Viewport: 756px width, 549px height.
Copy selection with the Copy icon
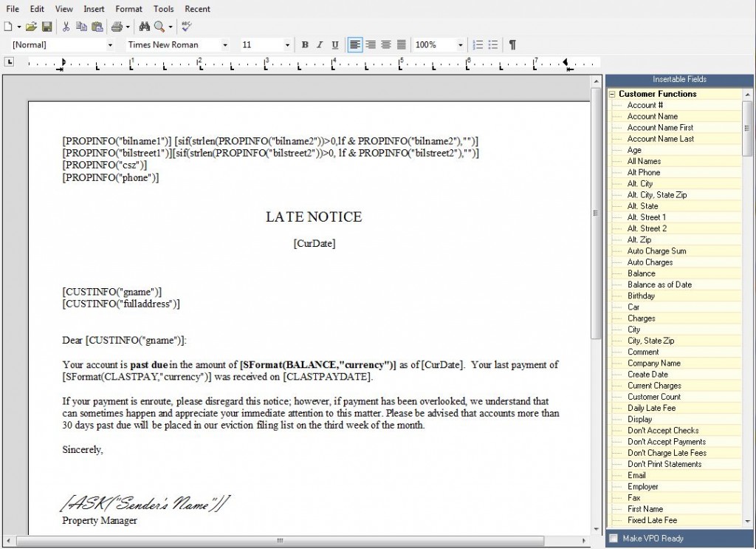(x=81, y=27)
